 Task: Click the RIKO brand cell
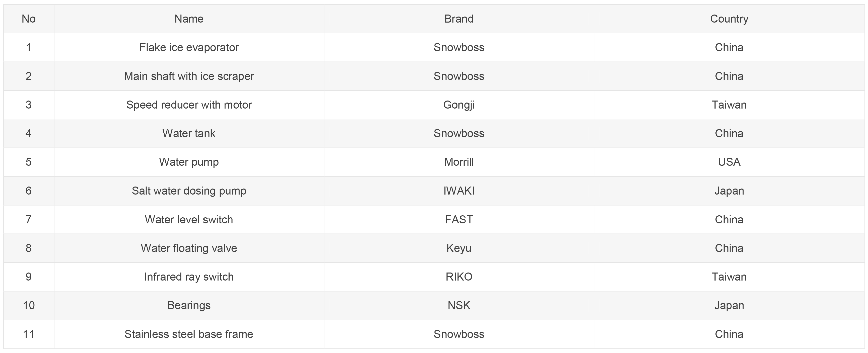pos(459,277)
